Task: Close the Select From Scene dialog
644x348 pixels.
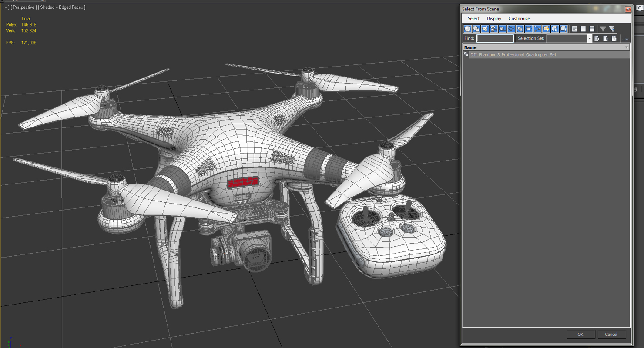Action: (x=627, y=9)
